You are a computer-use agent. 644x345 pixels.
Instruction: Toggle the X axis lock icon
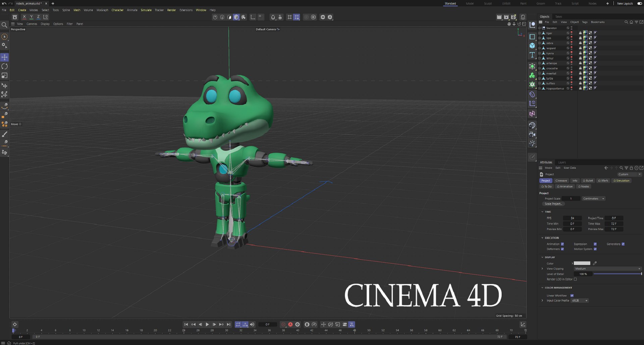pos(24,17)
